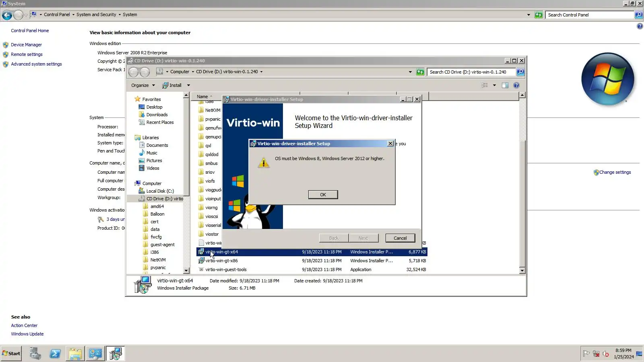Viewport: 644px width, 362px height.
Task: Select Desktop in the navigation pane
Action: [154, 107]
